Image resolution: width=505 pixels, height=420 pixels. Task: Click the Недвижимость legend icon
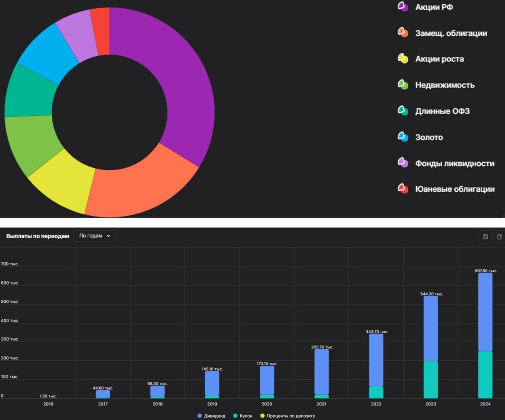(x=403, y=85)
